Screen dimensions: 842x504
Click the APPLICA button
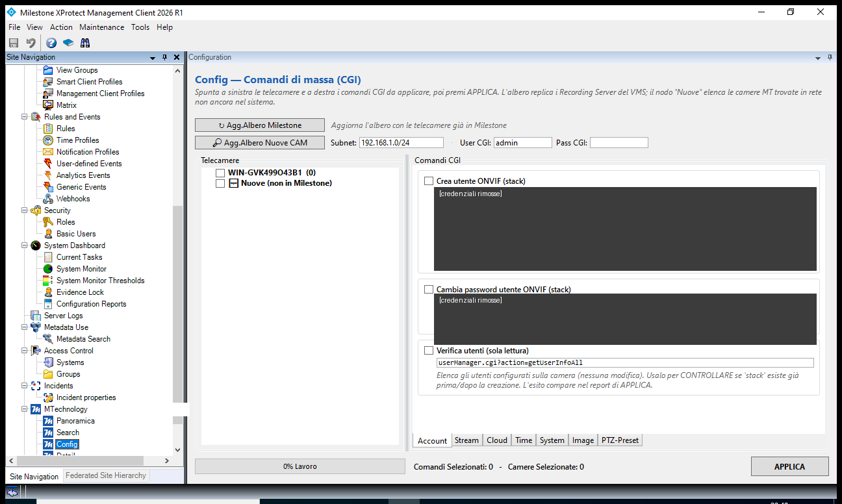pos(790,466)
